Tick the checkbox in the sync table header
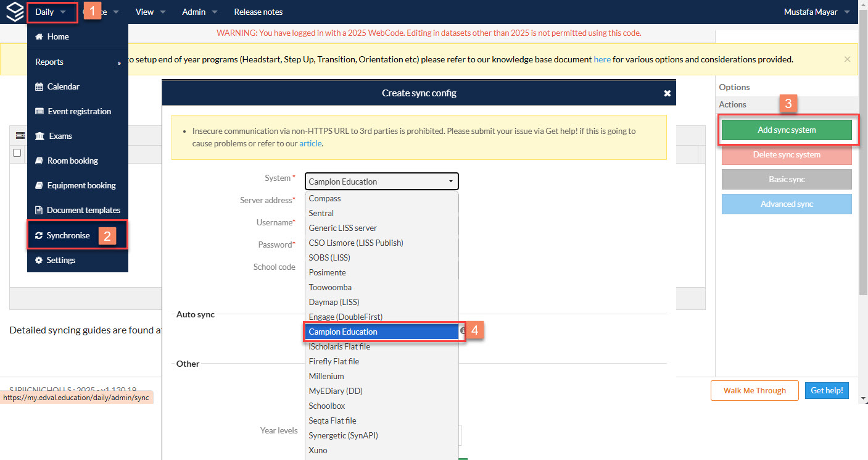Viewport: 868px width, 460px height. point(17,153)
